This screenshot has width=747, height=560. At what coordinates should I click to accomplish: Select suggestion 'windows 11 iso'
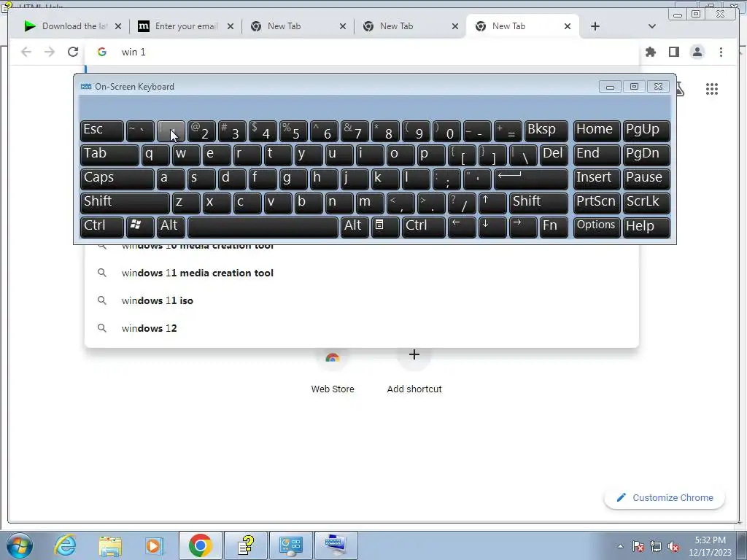pyautogui.click(x=362, y=300)
